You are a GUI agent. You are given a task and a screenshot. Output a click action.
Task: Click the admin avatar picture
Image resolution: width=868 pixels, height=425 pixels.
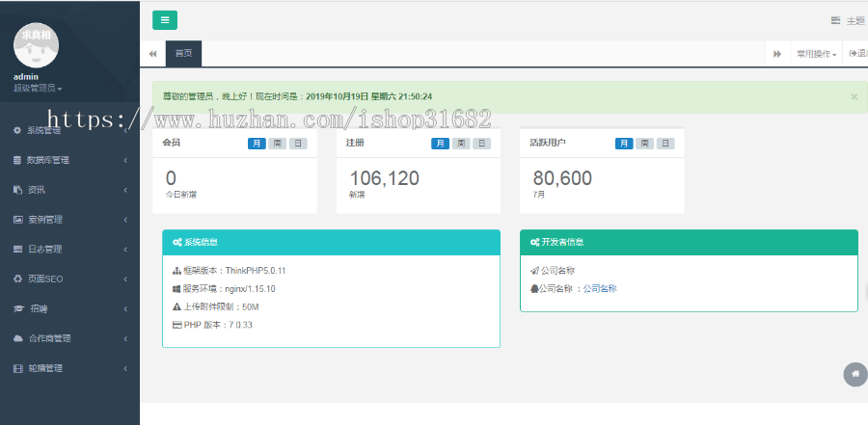point(36,45)
